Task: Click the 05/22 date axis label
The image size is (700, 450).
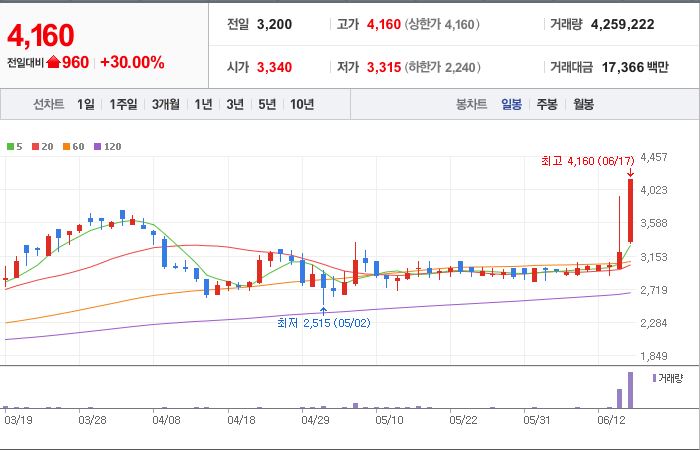Action: tap(463, 421)
